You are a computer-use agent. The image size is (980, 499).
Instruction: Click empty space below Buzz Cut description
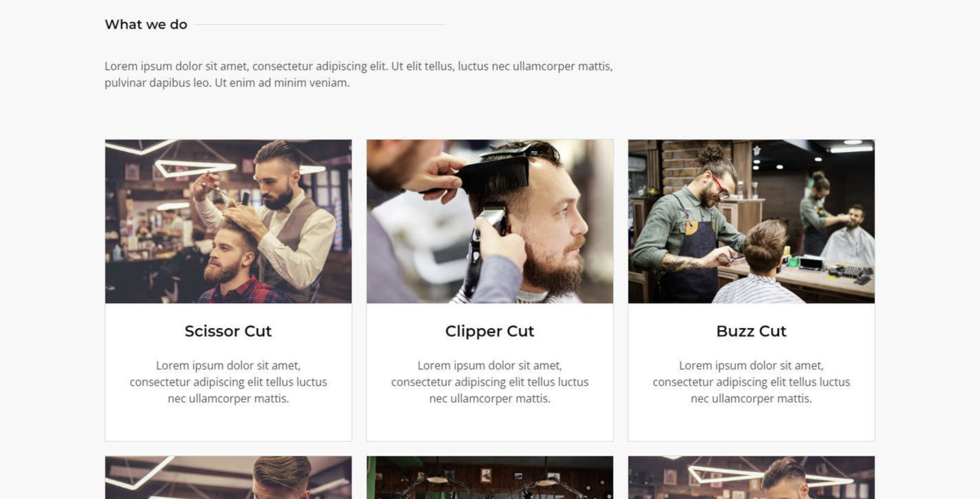(751, 423)
